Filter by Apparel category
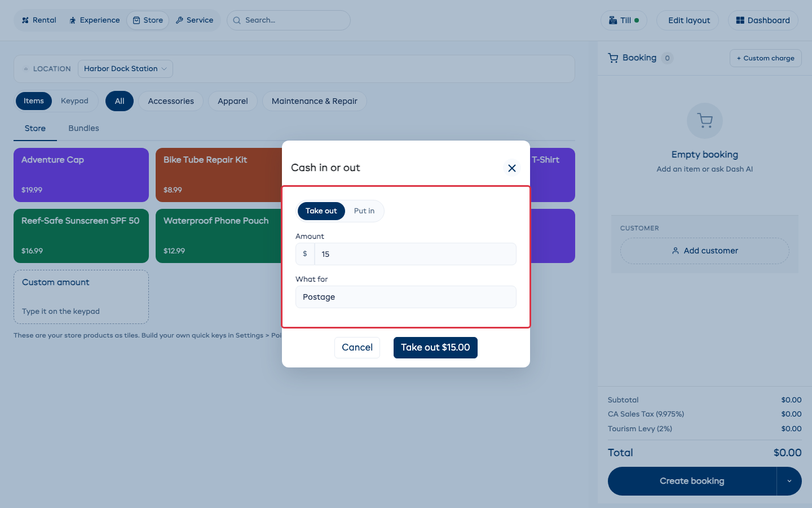 point(233,101)
